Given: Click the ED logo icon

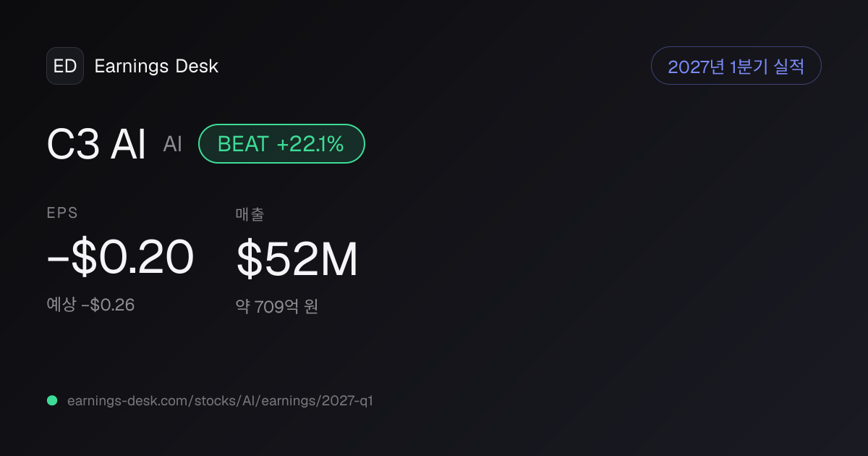Looking at the screenshot, I should pyautogui.click(x=65, y=66).
